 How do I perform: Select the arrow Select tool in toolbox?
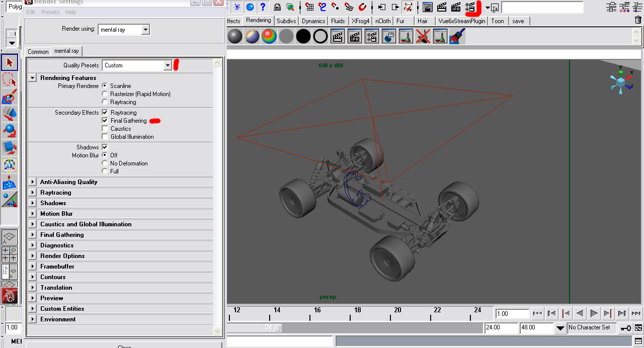click(10, 62)
